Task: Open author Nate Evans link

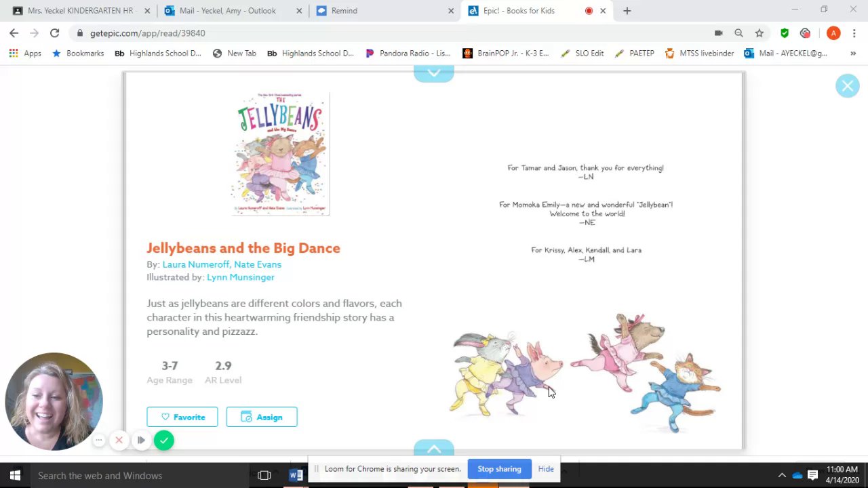Action: click(x=258, y=264)
